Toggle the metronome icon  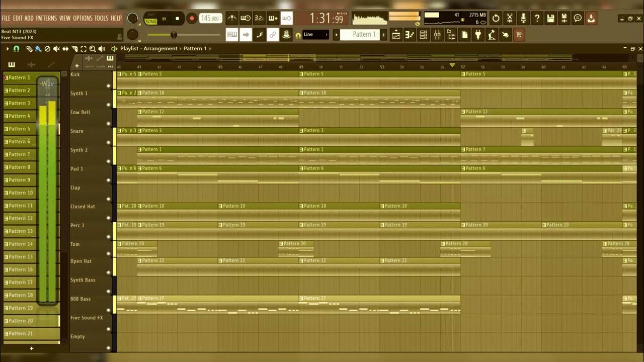[x=232, y=19]
